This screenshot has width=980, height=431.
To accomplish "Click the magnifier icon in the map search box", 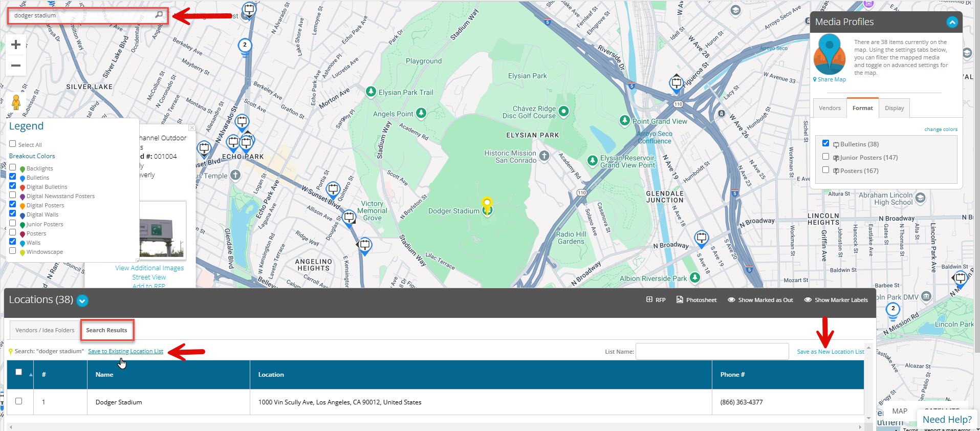I will (159, 15).
